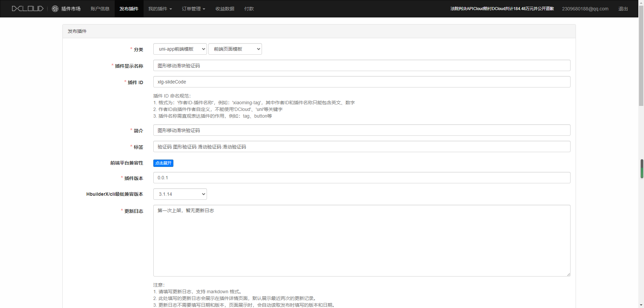Click 退出 to log out
The height and width of the screenshot is (308, 644).
pyautogui.click(x=623, y=9)
